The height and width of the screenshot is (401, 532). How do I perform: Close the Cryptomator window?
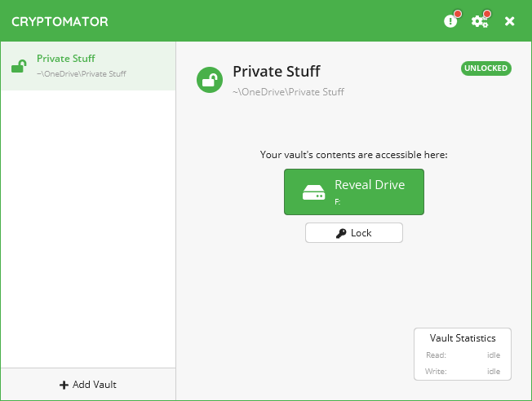510,21
